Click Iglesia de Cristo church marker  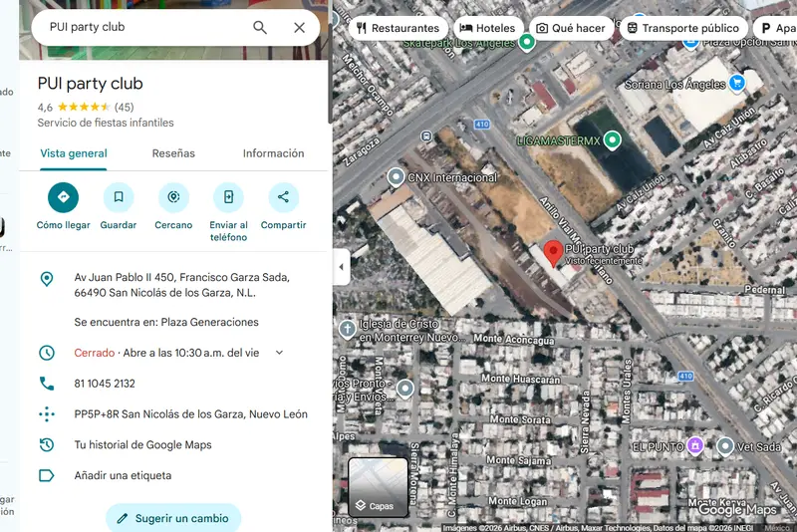pos(347,329)
